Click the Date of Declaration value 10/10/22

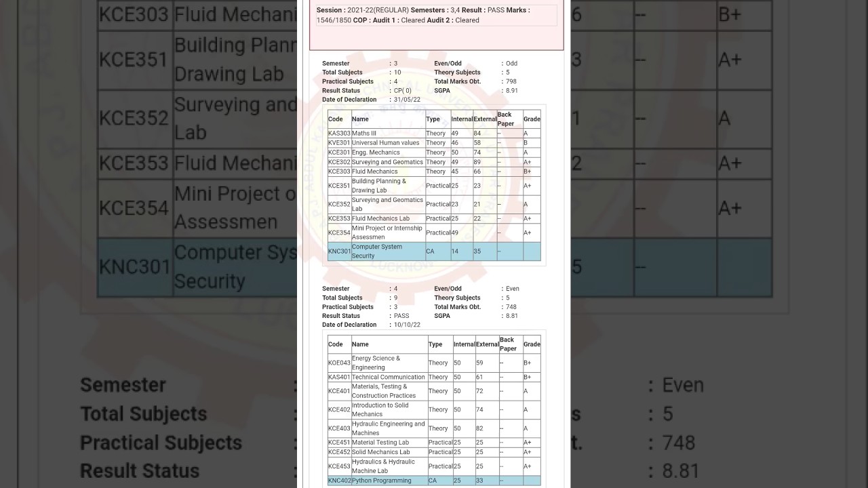pos(407,325)
